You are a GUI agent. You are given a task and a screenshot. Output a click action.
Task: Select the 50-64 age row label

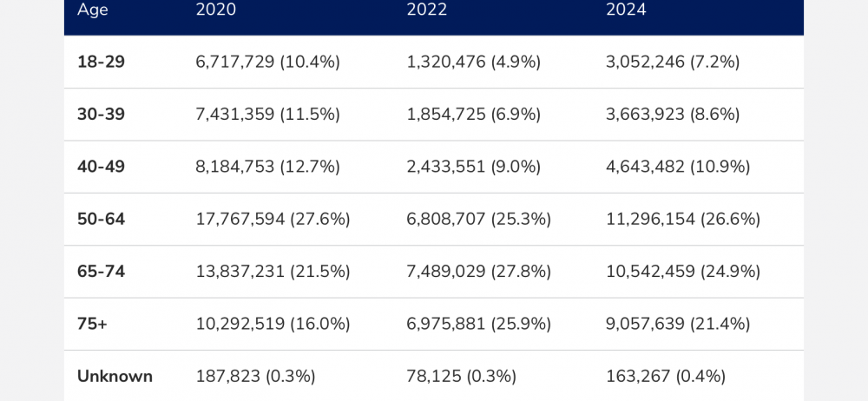(x=101, y=220)
